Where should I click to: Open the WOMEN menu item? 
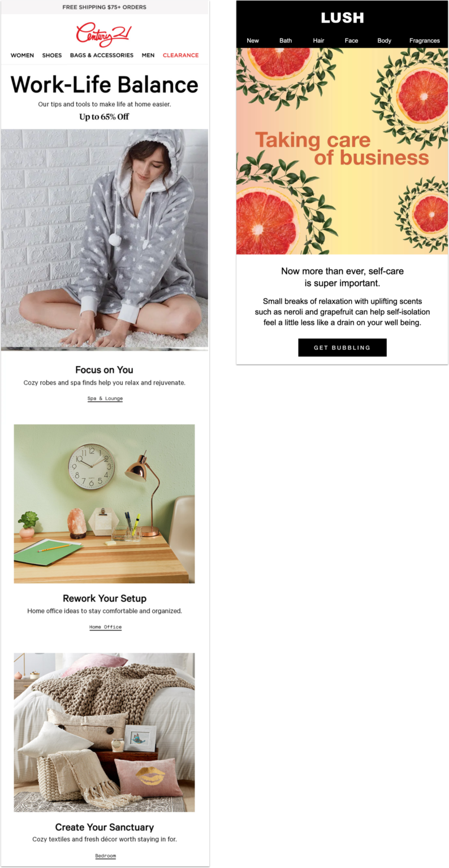coord(22,55)
